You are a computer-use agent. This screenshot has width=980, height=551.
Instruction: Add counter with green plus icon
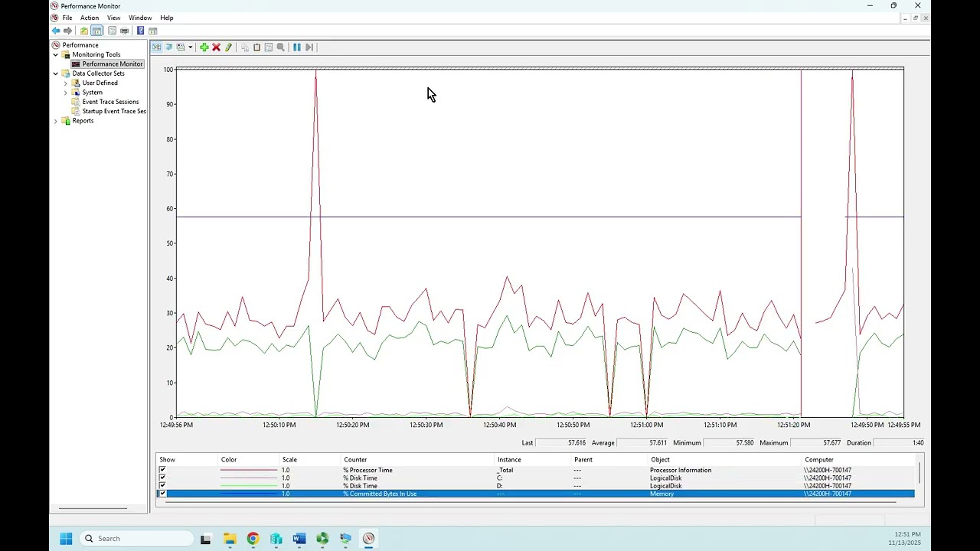click(x=204, y=47)
